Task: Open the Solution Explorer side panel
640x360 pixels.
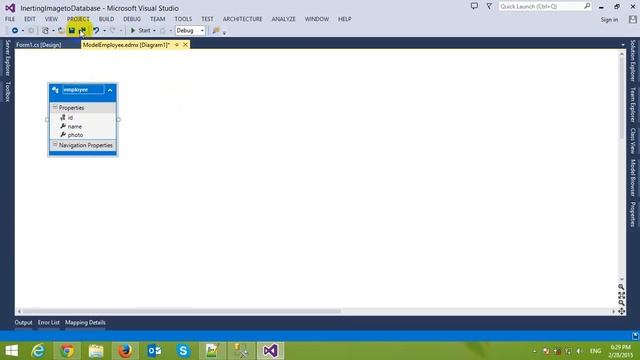Action: 633,61
